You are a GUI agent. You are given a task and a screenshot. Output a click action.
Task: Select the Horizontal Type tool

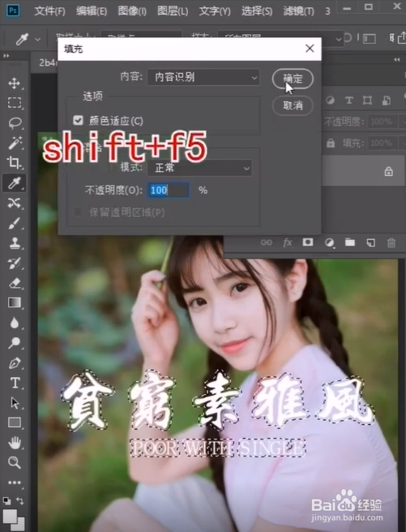pos(15,383)
